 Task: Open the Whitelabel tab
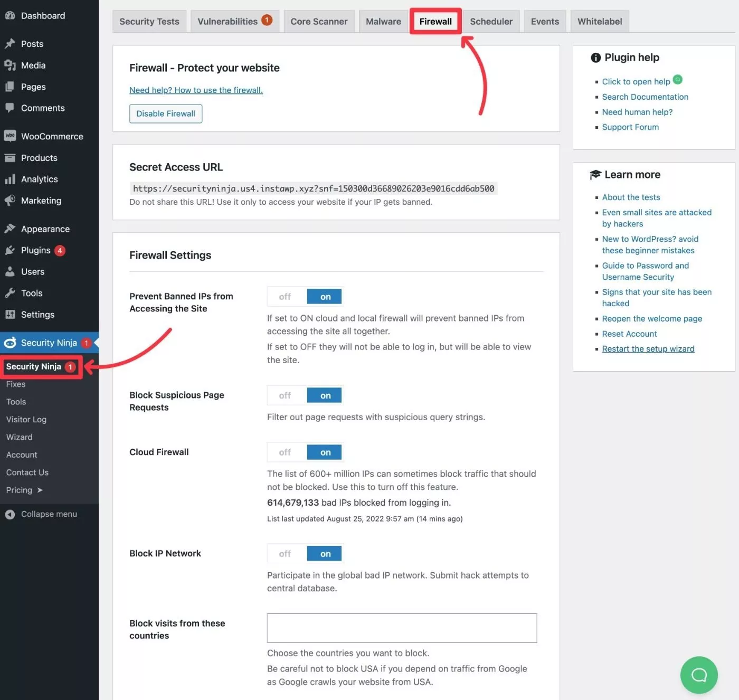(600, 22)
